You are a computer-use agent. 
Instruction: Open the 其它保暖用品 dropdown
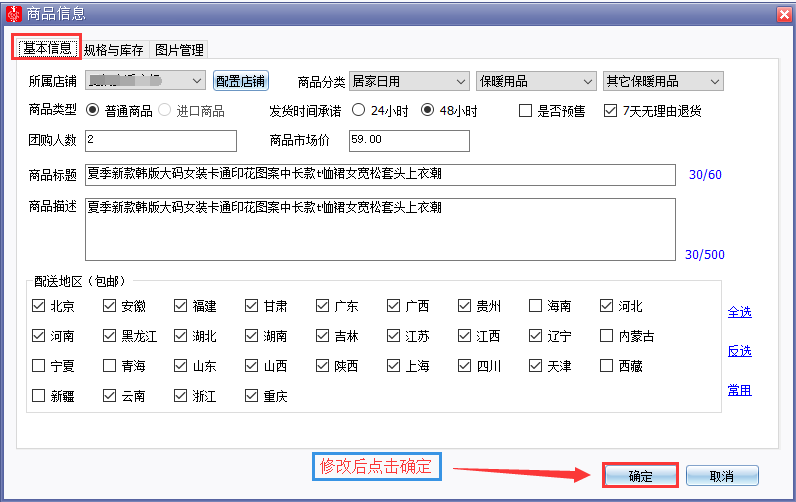pos(663,81)
